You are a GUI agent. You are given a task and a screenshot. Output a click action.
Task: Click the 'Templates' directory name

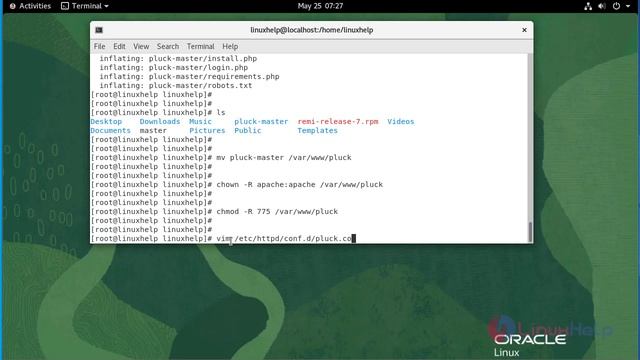317,131
